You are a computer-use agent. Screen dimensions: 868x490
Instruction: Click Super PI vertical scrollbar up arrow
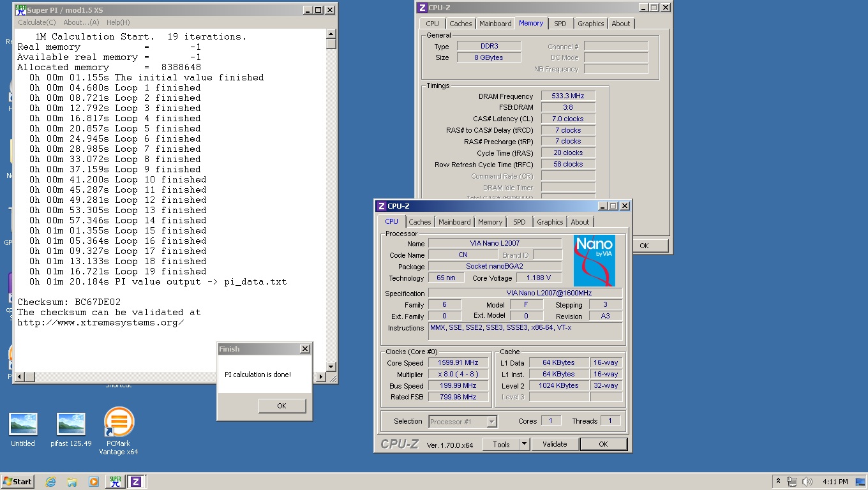tap(331, 34)
